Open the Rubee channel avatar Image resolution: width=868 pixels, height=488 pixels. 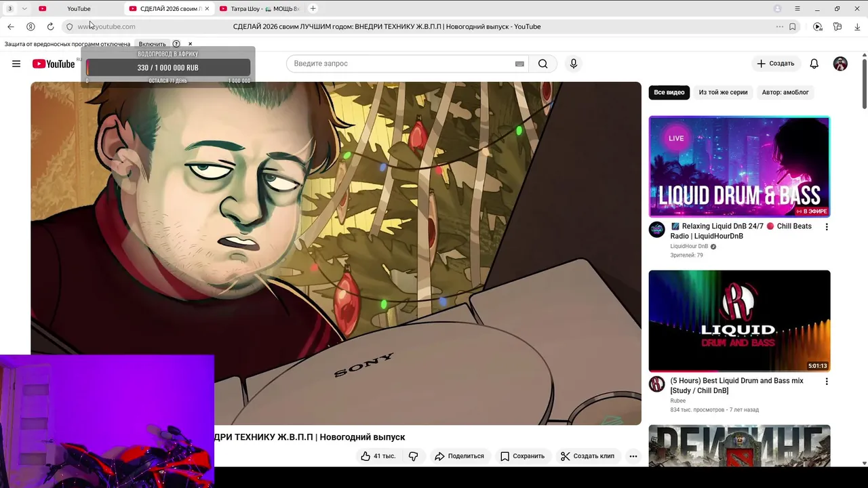point(656,384)
